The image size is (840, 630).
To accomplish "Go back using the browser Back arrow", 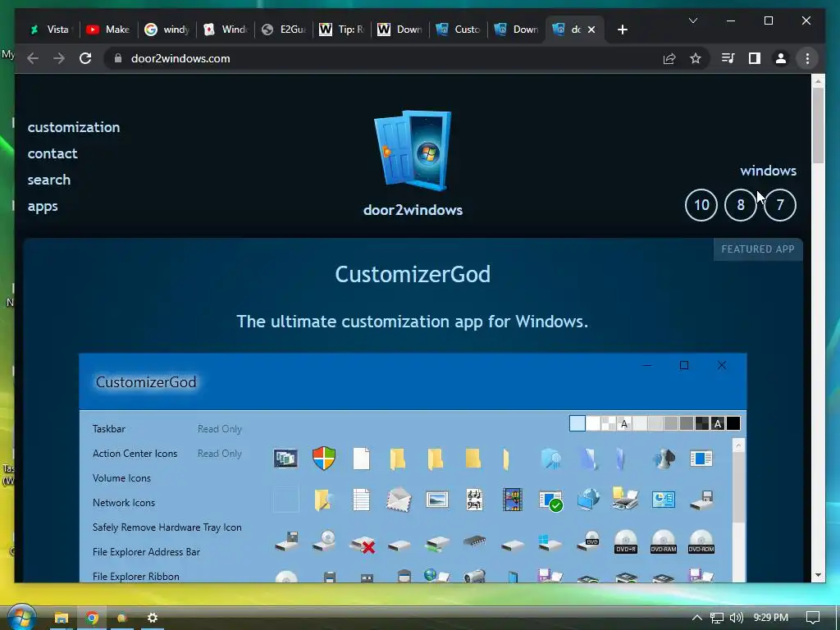I will coord(33,58).
